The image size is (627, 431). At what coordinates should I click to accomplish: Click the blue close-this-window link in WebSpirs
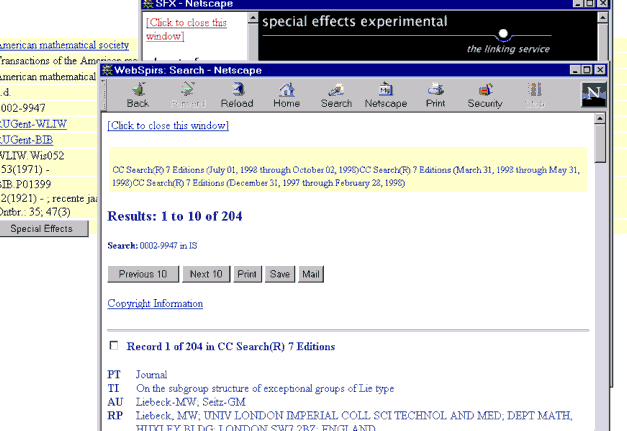click(x=168, y=126)
